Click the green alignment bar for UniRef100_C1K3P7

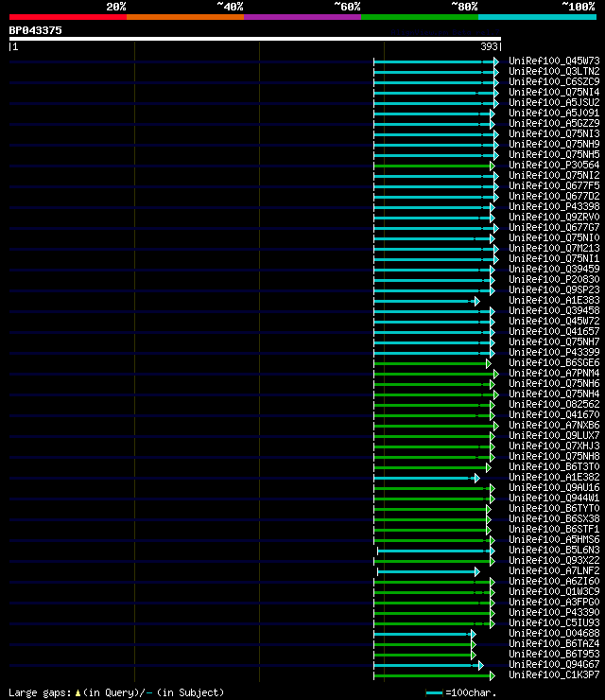tap(434, 676)
